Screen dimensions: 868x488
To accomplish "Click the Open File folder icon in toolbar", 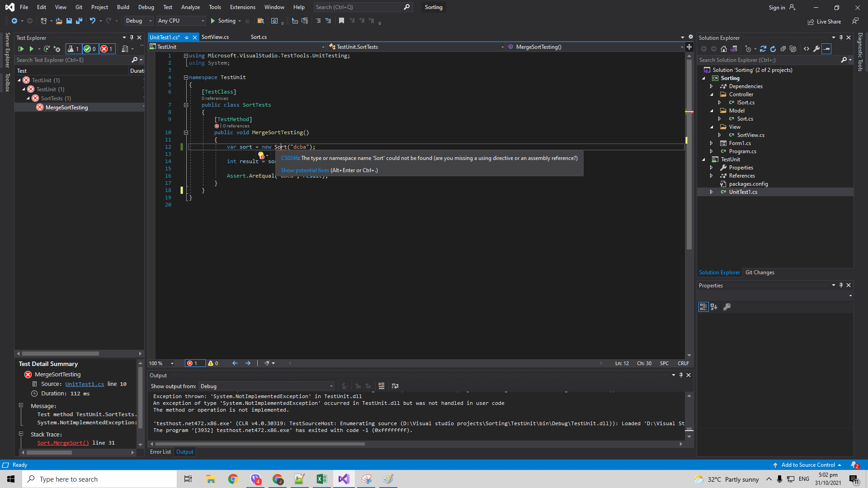I will [59, 21].
